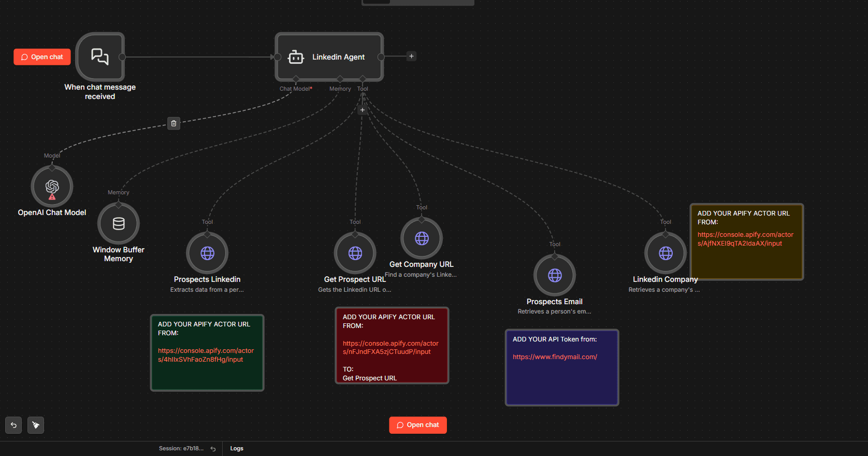Click the 'OpenAI Chat Model' label

tap(52, 212)
